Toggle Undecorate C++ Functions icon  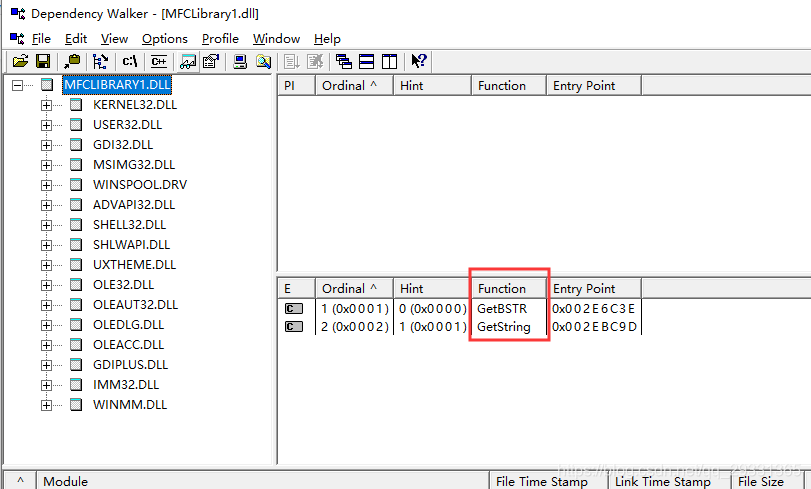point(159,62)
